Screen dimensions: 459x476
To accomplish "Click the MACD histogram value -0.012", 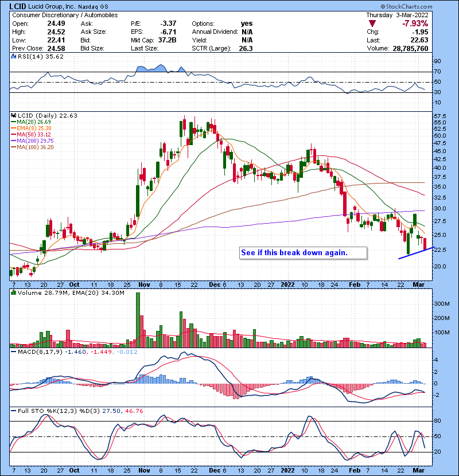I will click(126, 352).
